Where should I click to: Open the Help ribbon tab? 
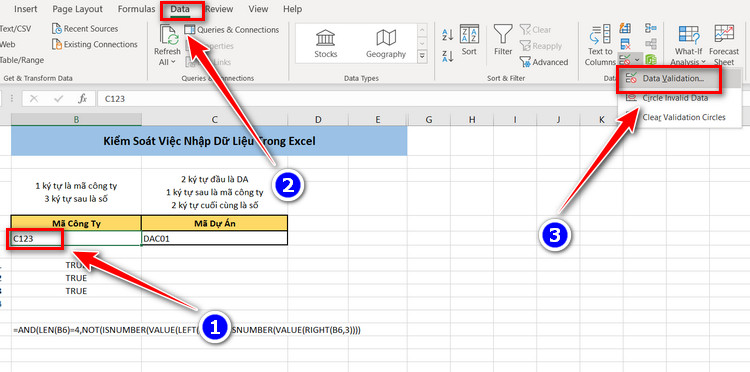coord(292,9)
